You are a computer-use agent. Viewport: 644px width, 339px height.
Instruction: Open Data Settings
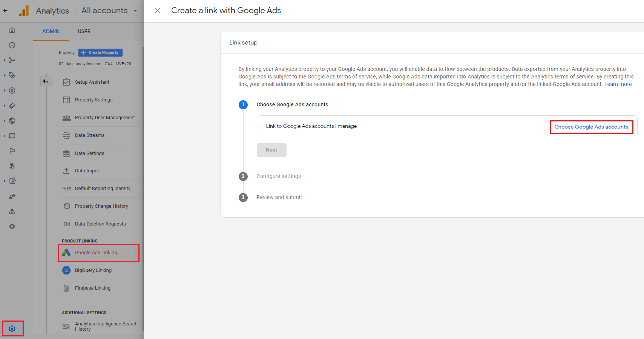(x=99, y=153)
